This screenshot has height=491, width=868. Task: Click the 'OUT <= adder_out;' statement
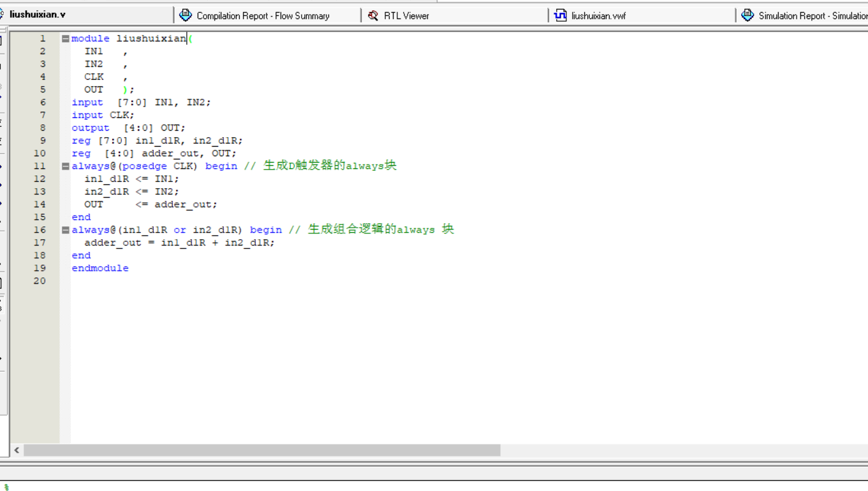pos(151,205)
